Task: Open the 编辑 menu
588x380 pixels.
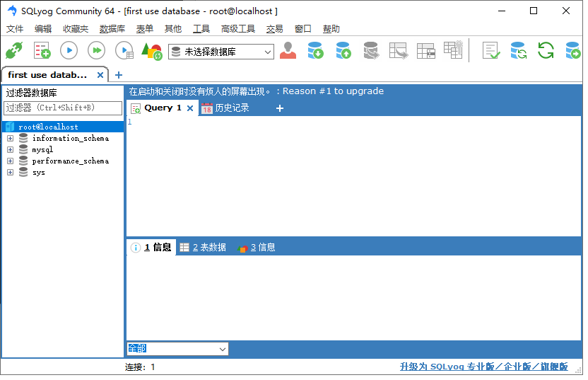Action: 43,29
